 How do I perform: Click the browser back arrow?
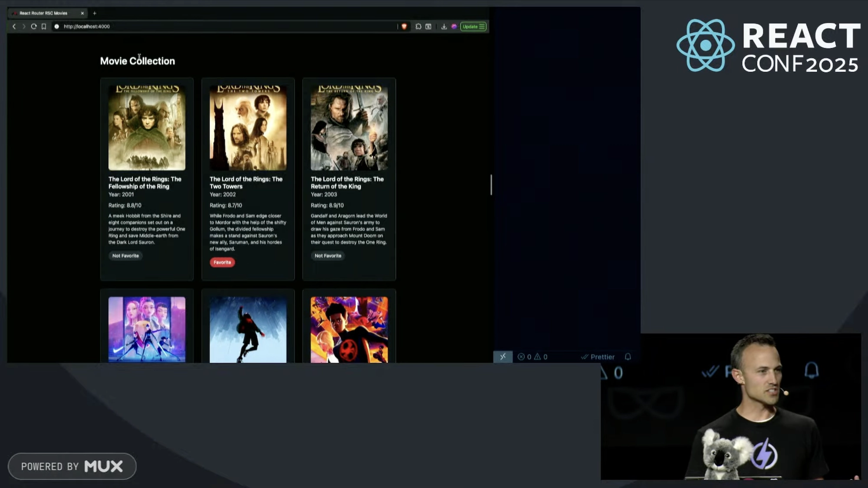coord(14,26)
